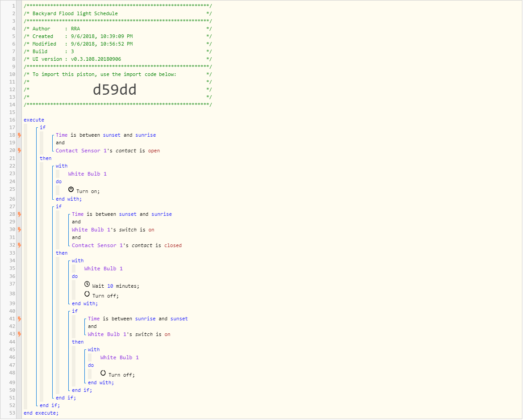The height and width of the screenshot is (420, 526).
Task: Select White Bulb 1 device on line 23
Action: [88, 174]
